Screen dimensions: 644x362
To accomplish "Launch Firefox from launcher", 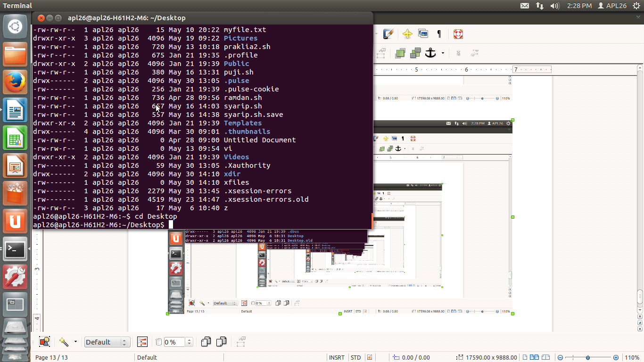I will click(15, 83).
